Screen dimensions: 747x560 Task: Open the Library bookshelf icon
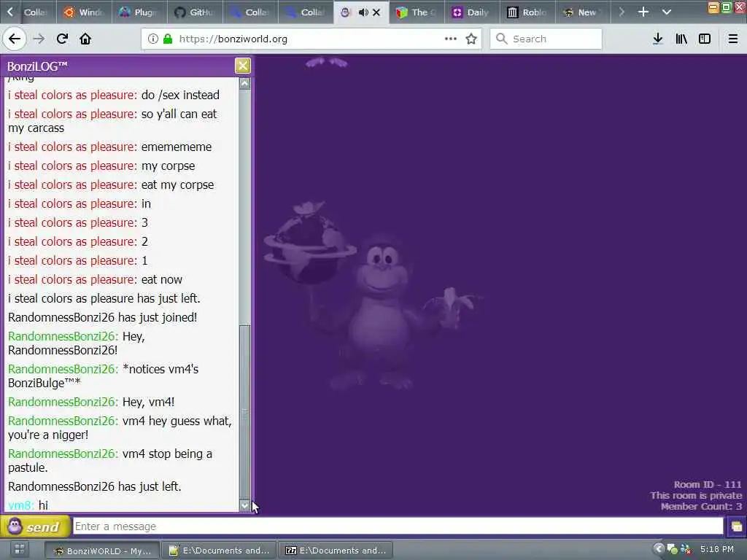(681, 39)
